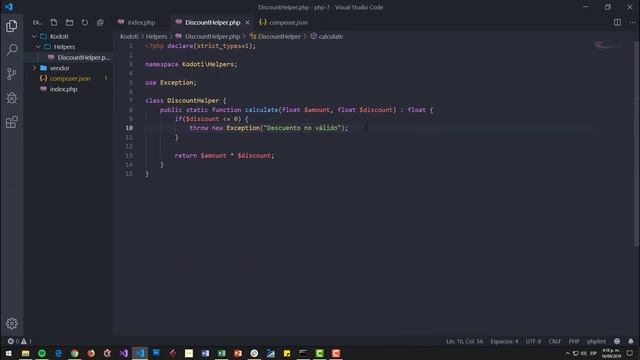The height and width of the screenshot is (360, 640).
Task: Open File Explorer from the taskbar
Action: [25, 353]
